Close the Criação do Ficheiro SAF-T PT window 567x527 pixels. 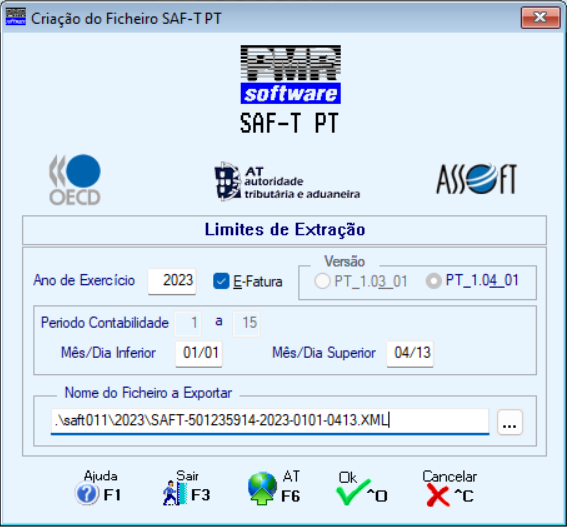point(541,17)
